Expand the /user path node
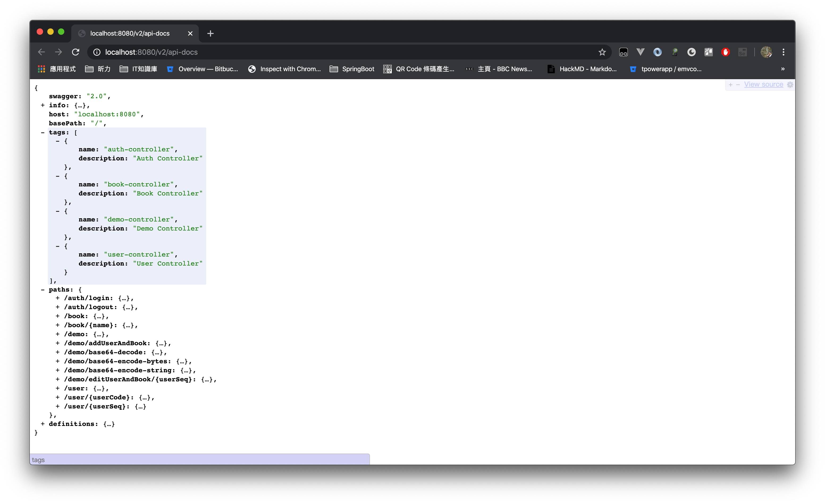The height and width of the screenshot is (504, 825). click(58, 388)
